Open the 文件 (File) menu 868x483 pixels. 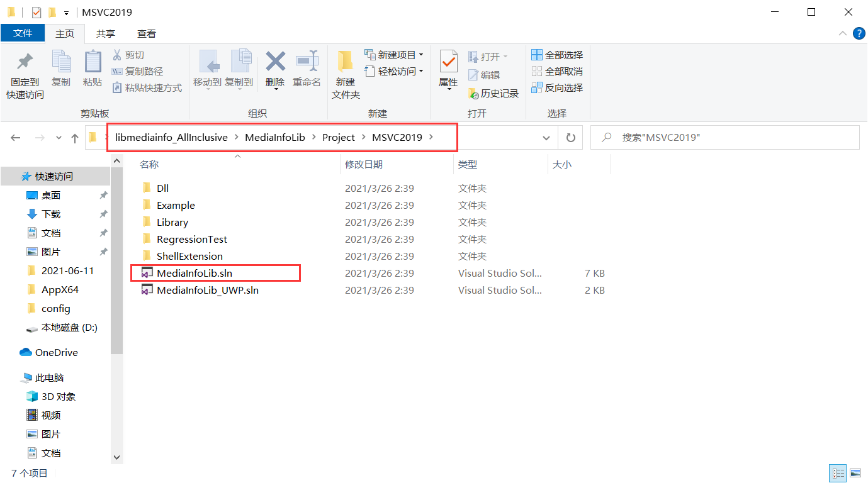[x=23, y=33]
